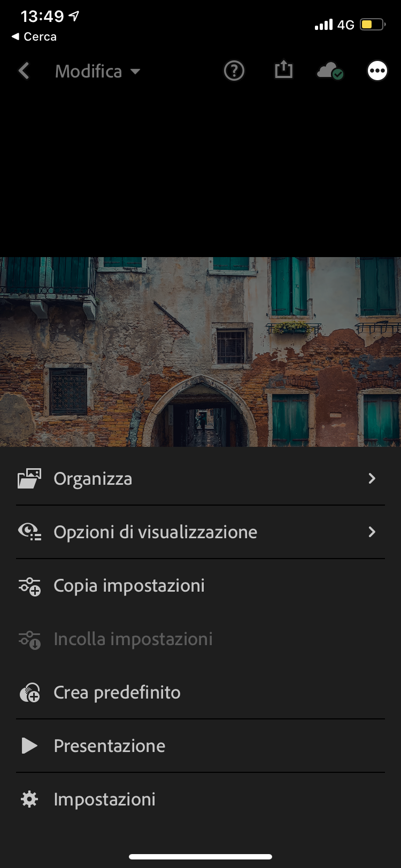Image resolution: width=401 pixels, height=868 pixels.
Task: Tap the Organizza folder icon
Action: click(29, 478)
